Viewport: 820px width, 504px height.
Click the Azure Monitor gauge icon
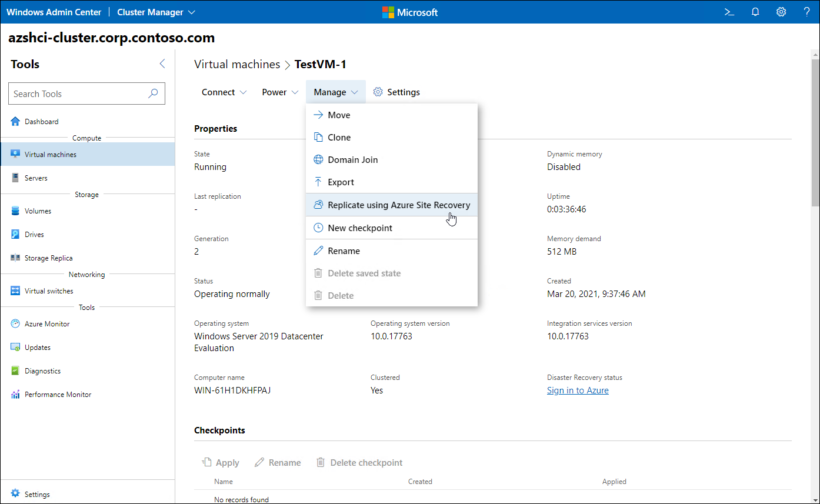pos(15,324)
